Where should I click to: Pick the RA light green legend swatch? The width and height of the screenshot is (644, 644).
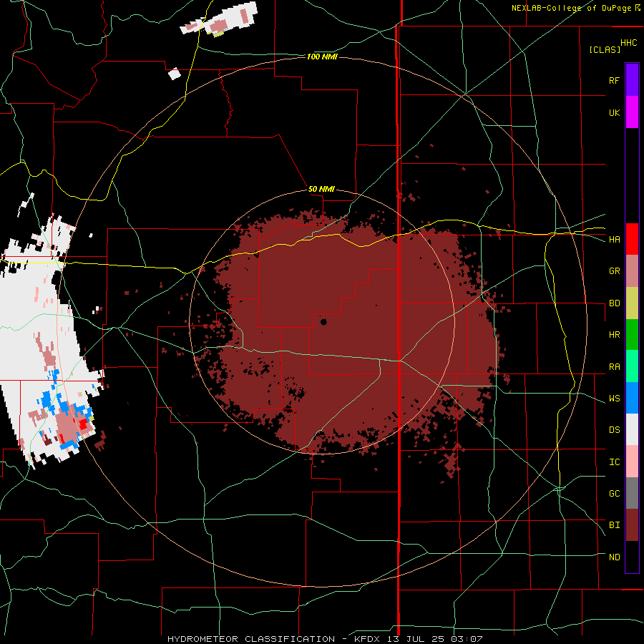point(632,366)
